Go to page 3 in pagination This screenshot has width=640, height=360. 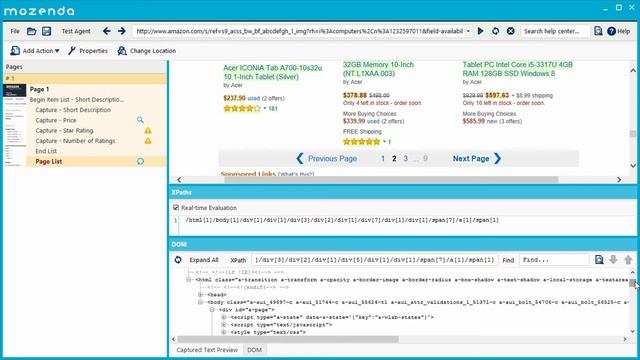pos(405,158)
